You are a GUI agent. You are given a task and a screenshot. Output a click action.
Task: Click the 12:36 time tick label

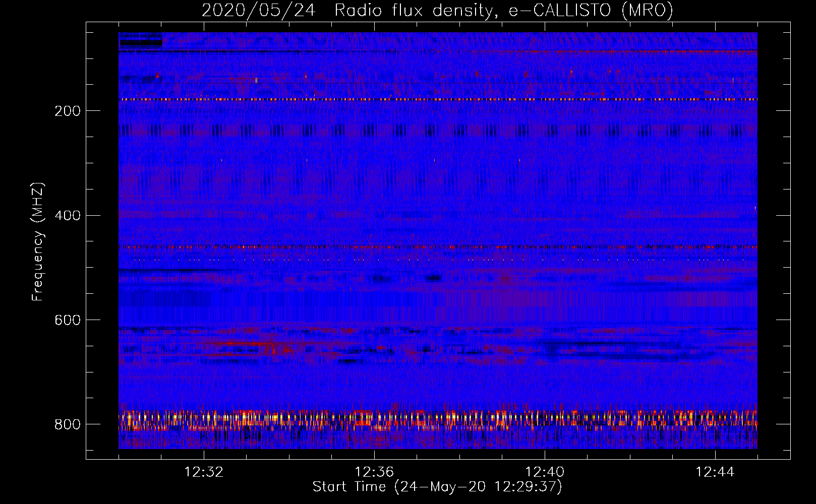(x=374, y=472)
